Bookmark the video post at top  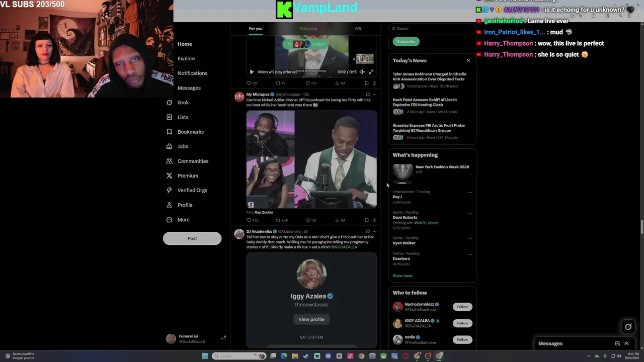(x=367, y=83)
